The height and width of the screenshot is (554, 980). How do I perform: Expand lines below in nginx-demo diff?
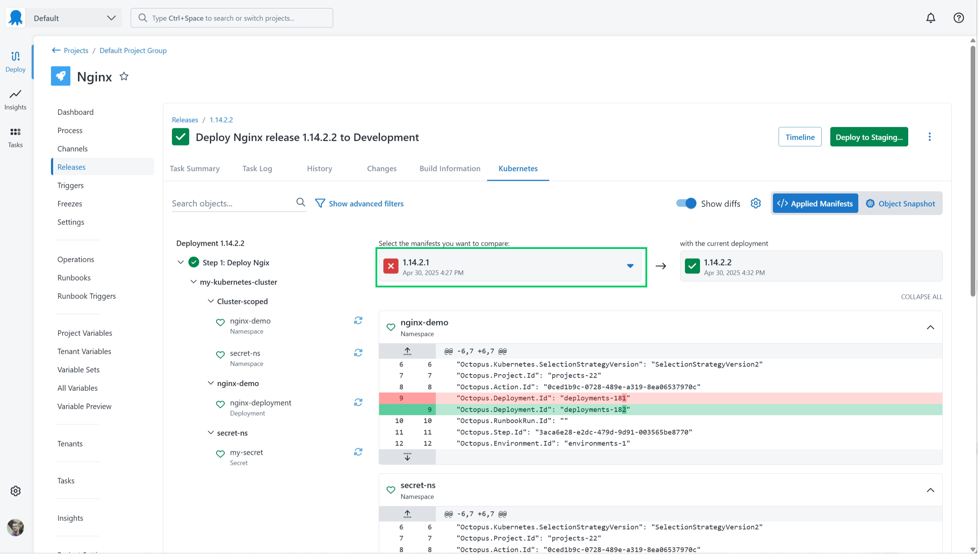407,457
